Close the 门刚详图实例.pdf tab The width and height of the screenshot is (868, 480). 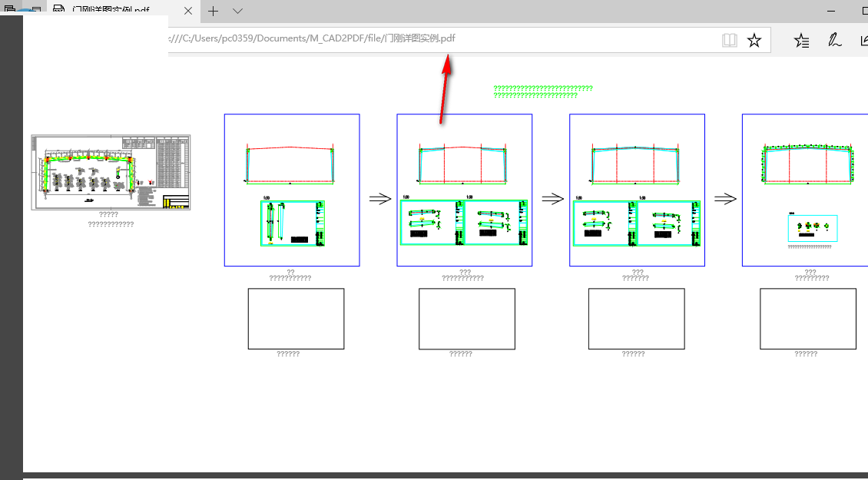pos(187,12)
